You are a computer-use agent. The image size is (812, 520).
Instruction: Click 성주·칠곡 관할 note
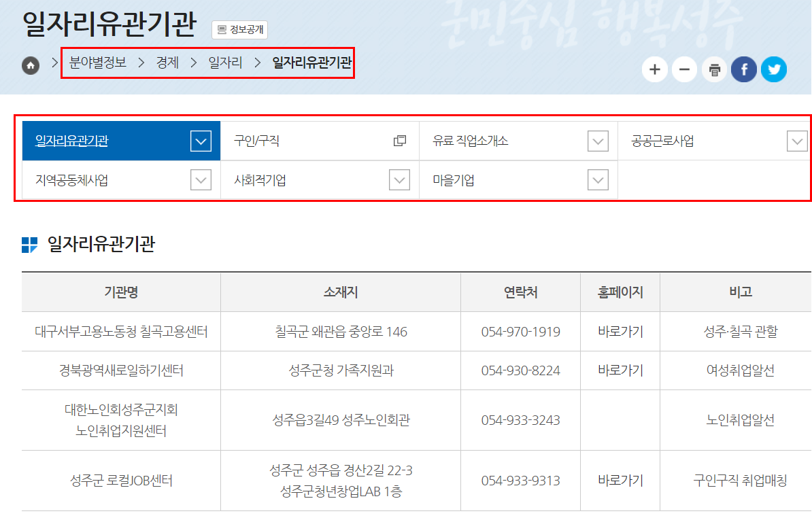(x=741, y=331)
